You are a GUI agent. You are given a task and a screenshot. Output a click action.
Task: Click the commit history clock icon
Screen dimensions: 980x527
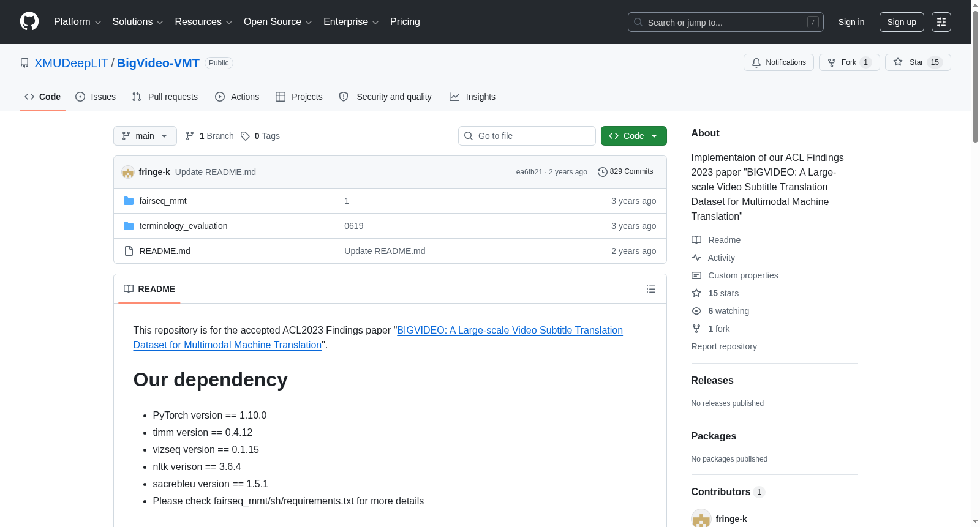click(603, 172)
